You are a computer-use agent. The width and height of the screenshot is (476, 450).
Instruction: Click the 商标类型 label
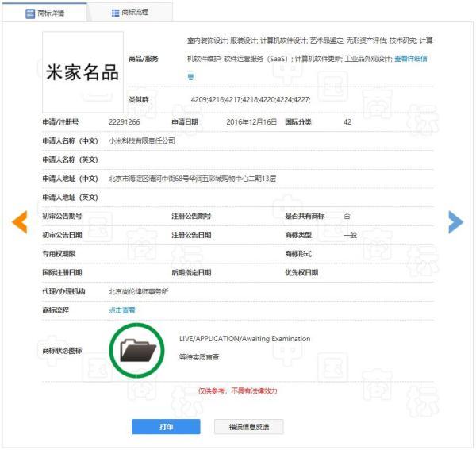click(298, 235)
